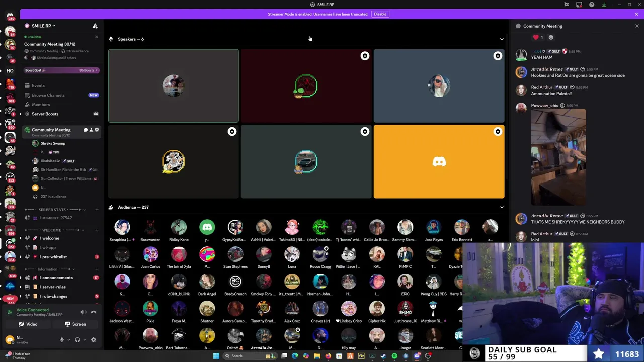The height and width of the screenshot is (362, 644).
Task: Open the SMILE RP server dropdown menu
Action: [x=43, y=26]
